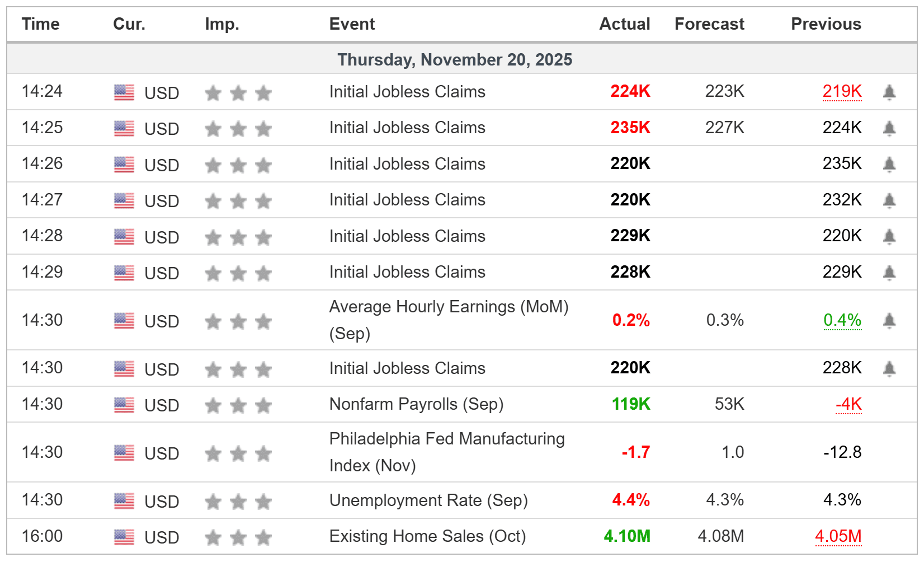Open the 4.05M previous link for Existing Home Sales
This screenshot has width=924, height=562.
coord(838,536)
